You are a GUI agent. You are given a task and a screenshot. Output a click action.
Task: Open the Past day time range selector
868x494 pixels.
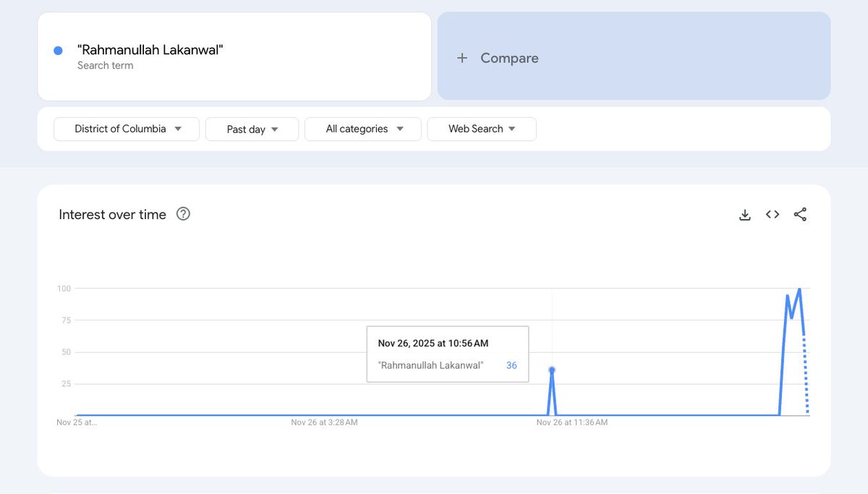coord(252,129)
